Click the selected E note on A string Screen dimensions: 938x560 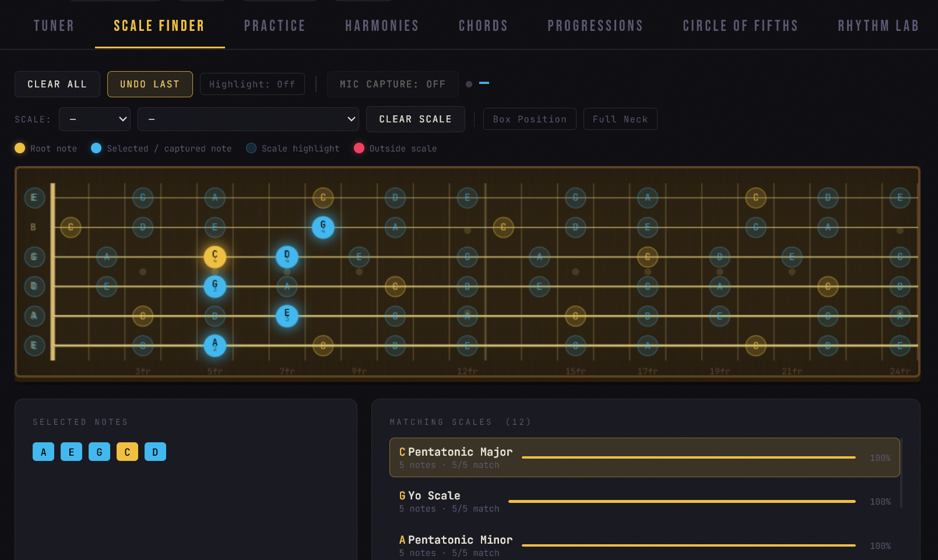point(287,316)
